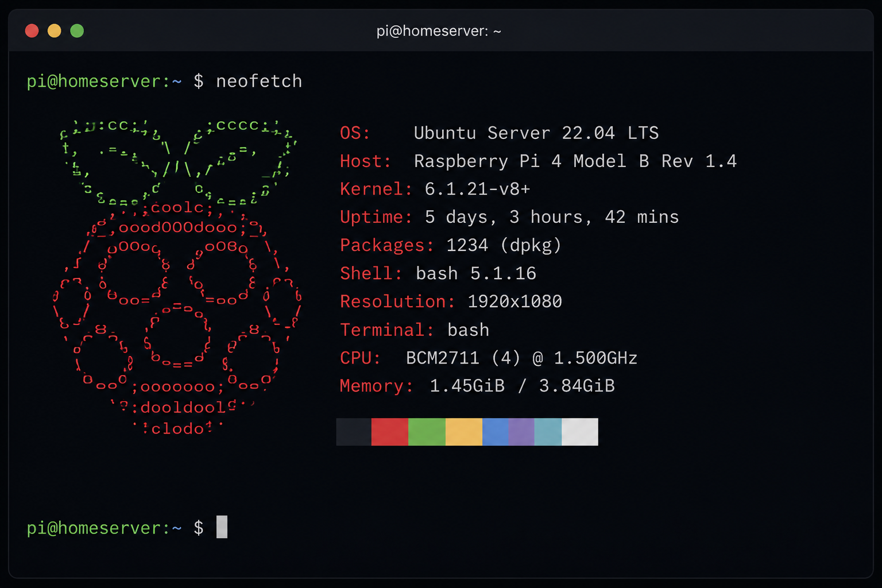Viewport: 882px width, 588px height.
Task: Select Raspberry Pi 4 Model B Rev 1.4
Action: pos(575,161)
